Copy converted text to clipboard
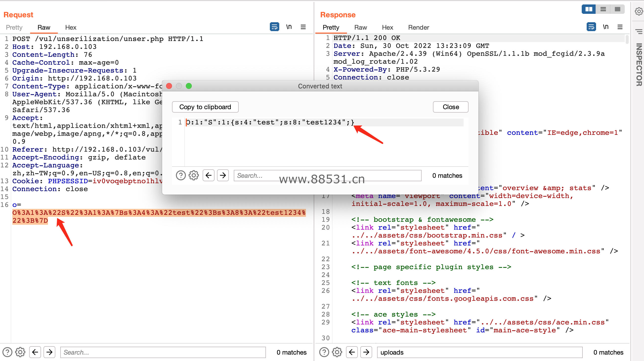644x361 pixels. click(x=205, y=107)
